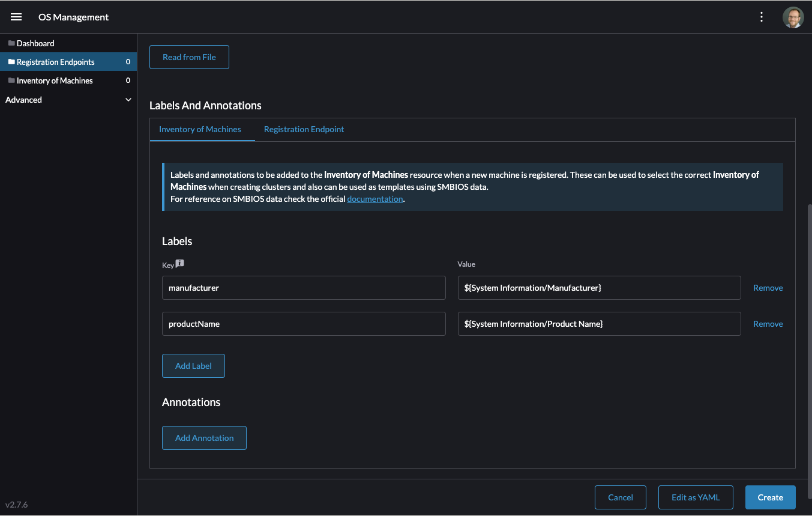Click the Inventory of Machines folder icon
Image resolution: width=812 pixels, height=516 pixels.
click(x=11, y=80)
